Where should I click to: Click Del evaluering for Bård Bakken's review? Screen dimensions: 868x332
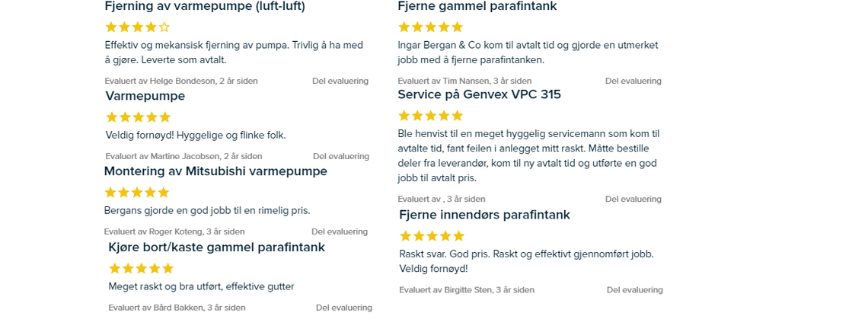click(x=343, y=308)
